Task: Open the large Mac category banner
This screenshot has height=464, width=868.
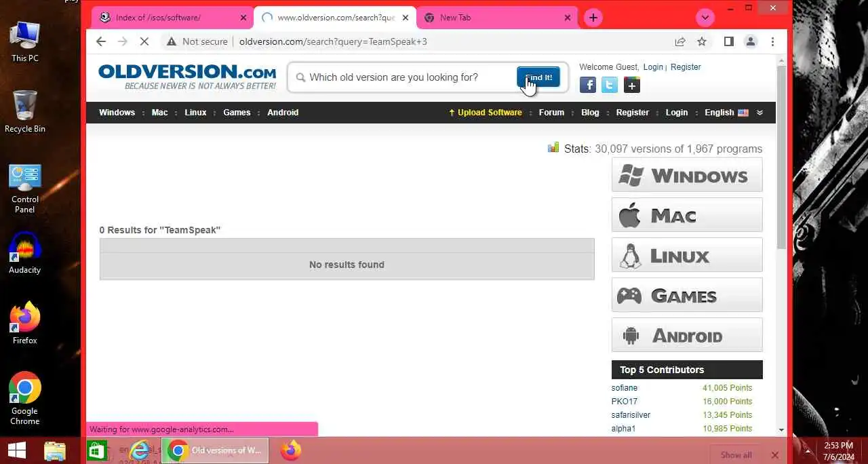Action: (x=687, y=215)
